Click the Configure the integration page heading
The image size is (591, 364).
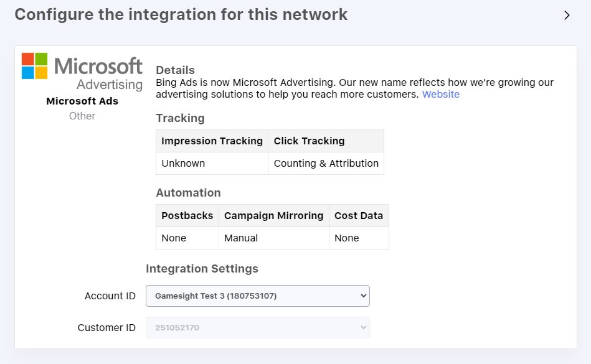[x=181, y=14]
